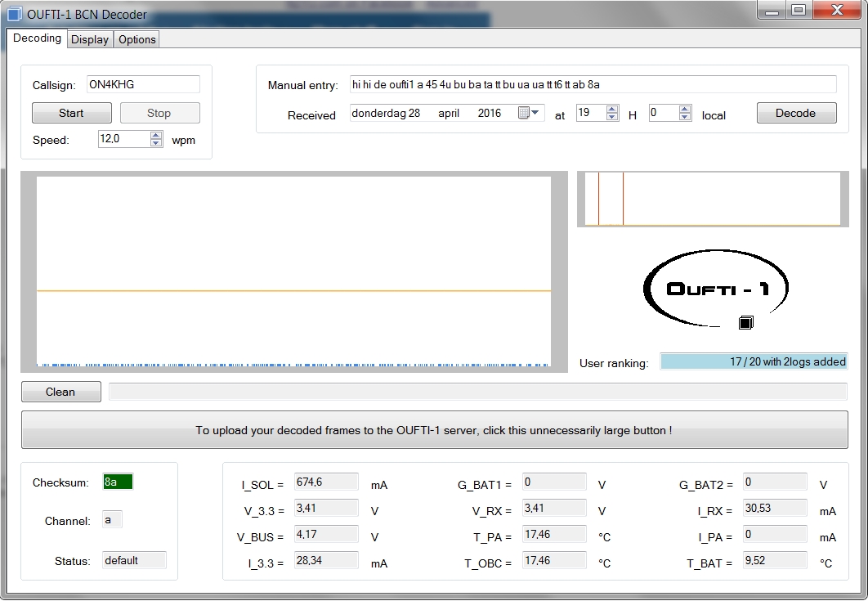Click the green Checksum indicator 8a
Viewport: 868px width, 601px height.
click(118, 482)
